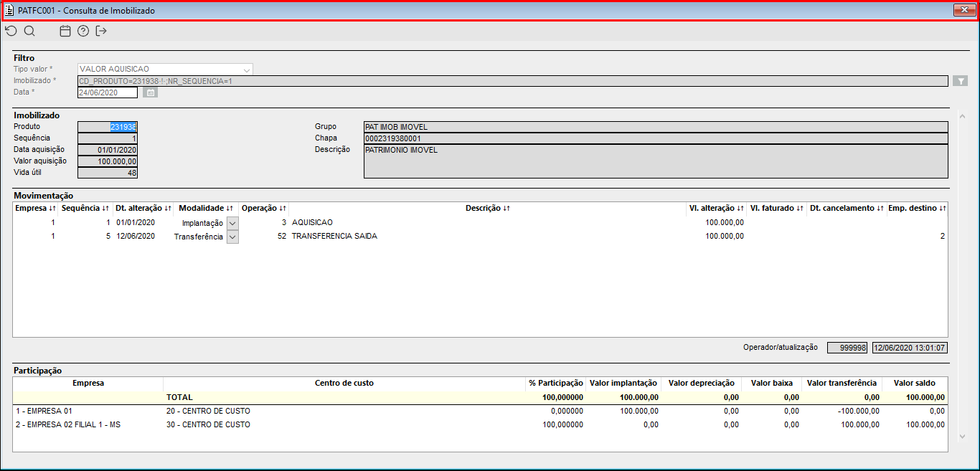
Task: Expand Modalidade dropdown in Implantação row
Action: [232, 223]
